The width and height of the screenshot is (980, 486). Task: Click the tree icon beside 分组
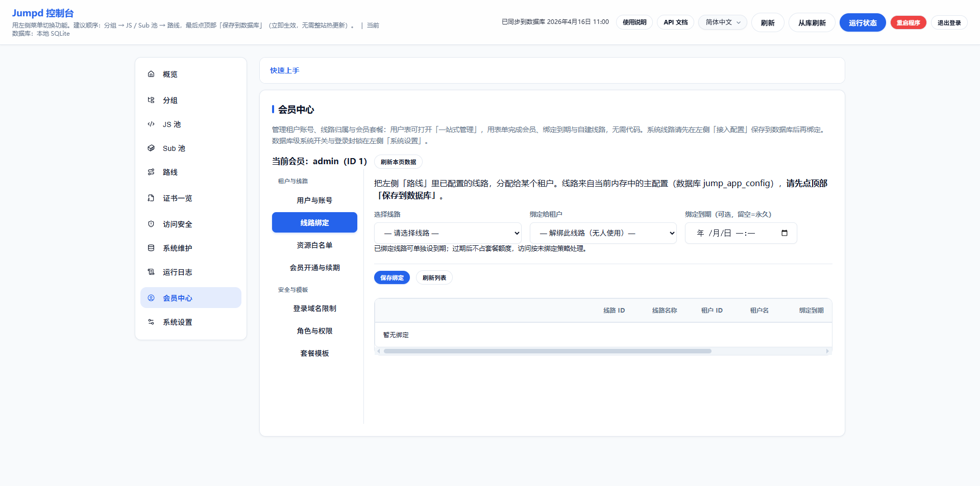[151, 100]
